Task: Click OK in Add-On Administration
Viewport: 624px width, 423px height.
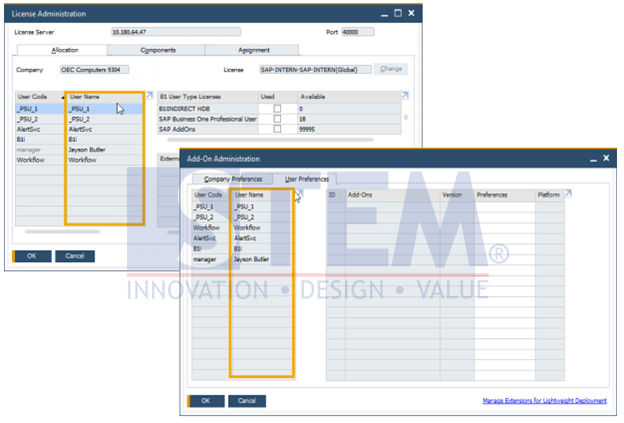Action: coord(206,401)
